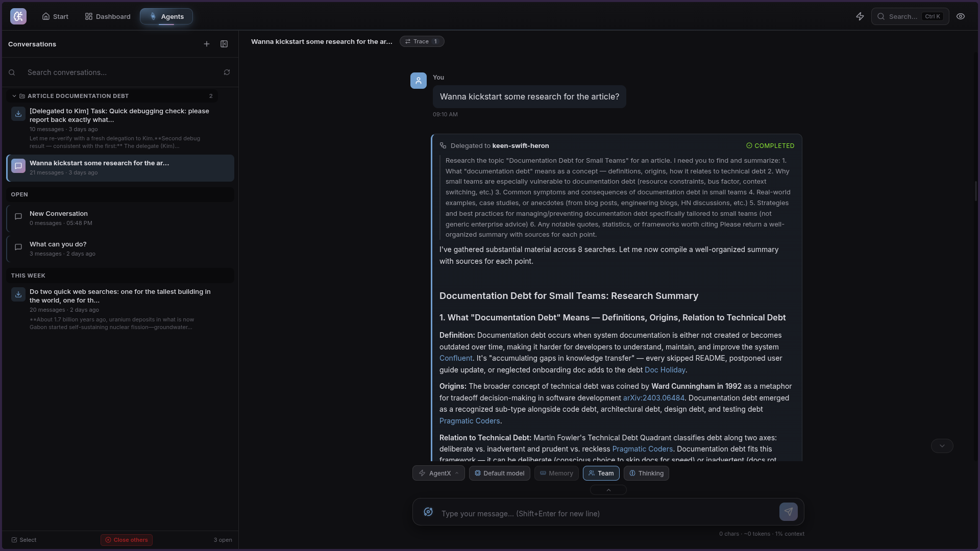Click chat icon beside What can you do?
980x551 pixels.
pyautogui.click(x=18, y=247)
